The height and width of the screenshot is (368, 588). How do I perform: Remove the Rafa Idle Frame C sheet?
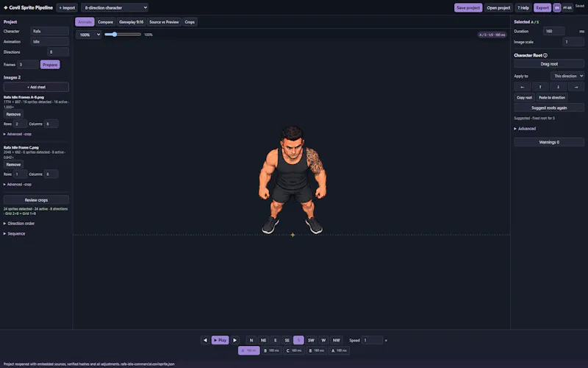13,164
